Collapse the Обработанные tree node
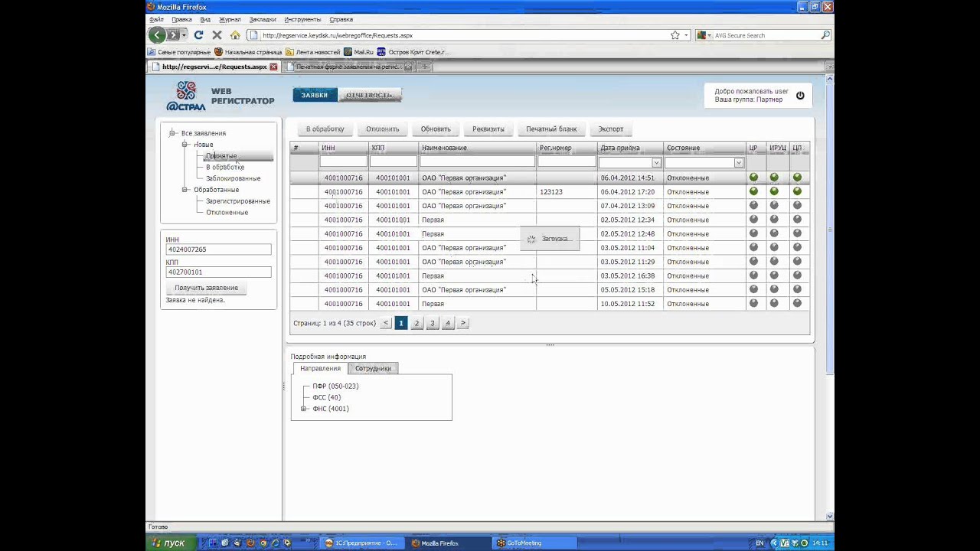 coord(185,189)
